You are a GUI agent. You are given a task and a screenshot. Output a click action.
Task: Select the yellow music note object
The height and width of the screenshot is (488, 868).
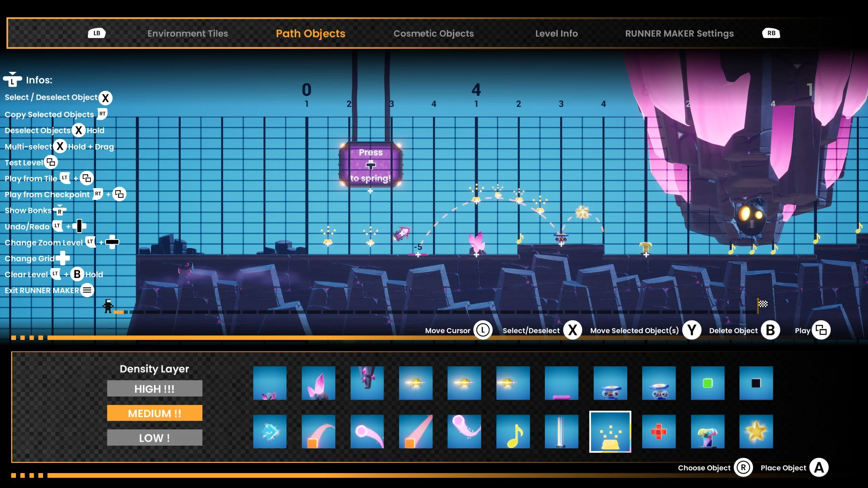pyautogui.click(x=513, y=432)
